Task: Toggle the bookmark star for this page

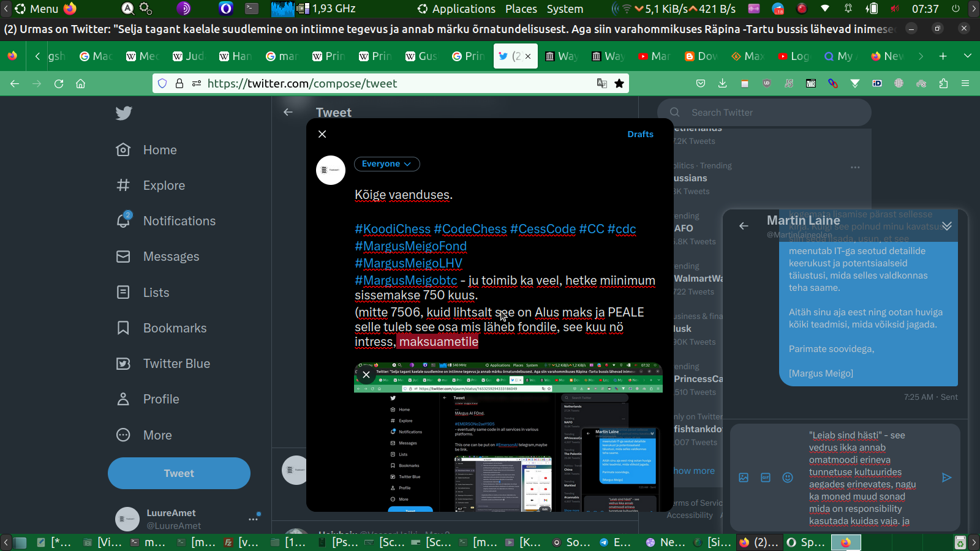Action: tap(619, 83)
